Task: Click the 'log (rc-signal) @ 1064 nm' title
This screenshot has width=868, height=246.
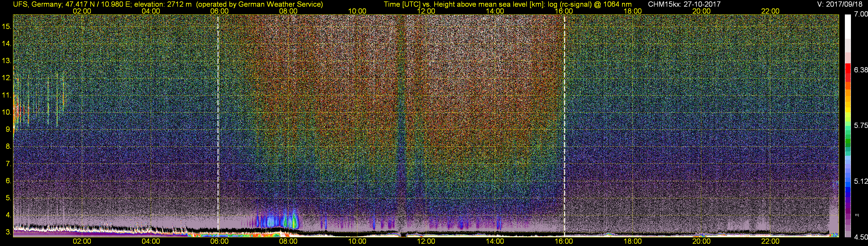Action: click(589, 4)
